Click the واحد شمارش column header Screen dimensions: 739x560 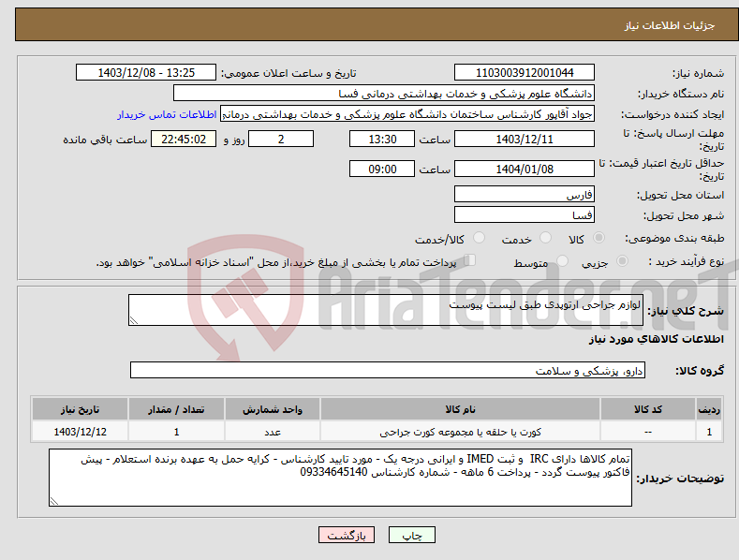point(273,409)
